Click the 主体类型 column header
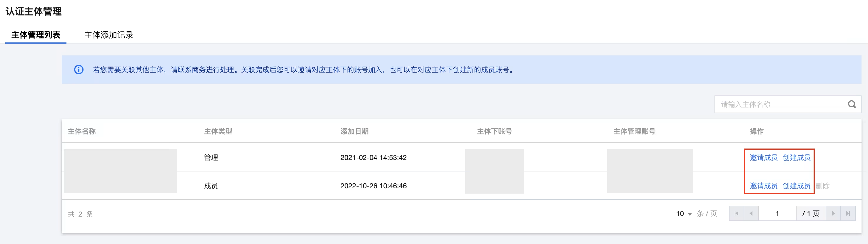 click(x=218, y=131)
